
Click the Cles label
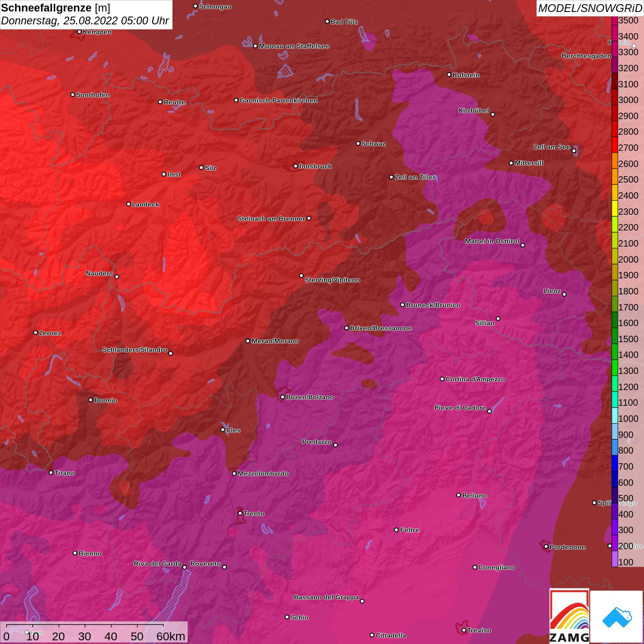[x=233, y=430]
